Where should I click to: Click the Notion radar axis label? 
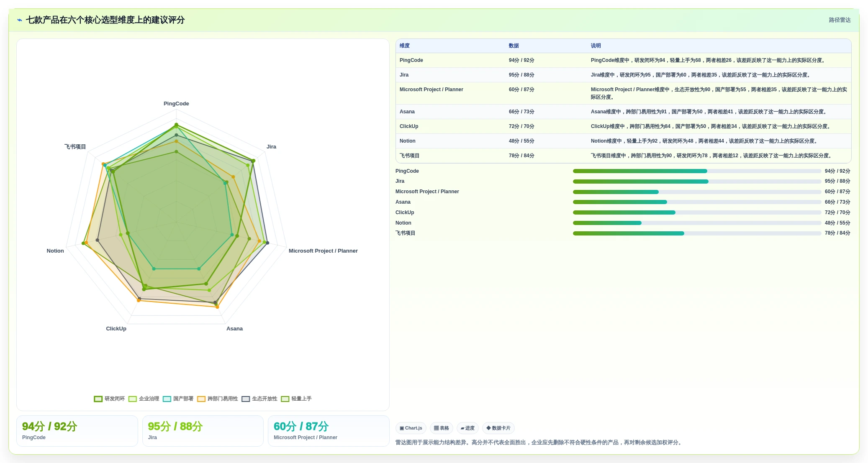[x=55, y=251]
